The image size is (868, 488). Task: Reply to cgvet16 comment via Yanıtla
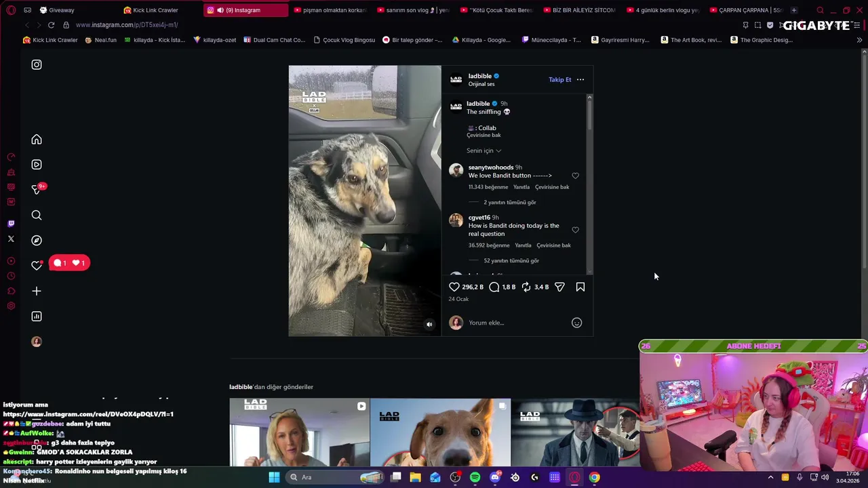[523, 245]
